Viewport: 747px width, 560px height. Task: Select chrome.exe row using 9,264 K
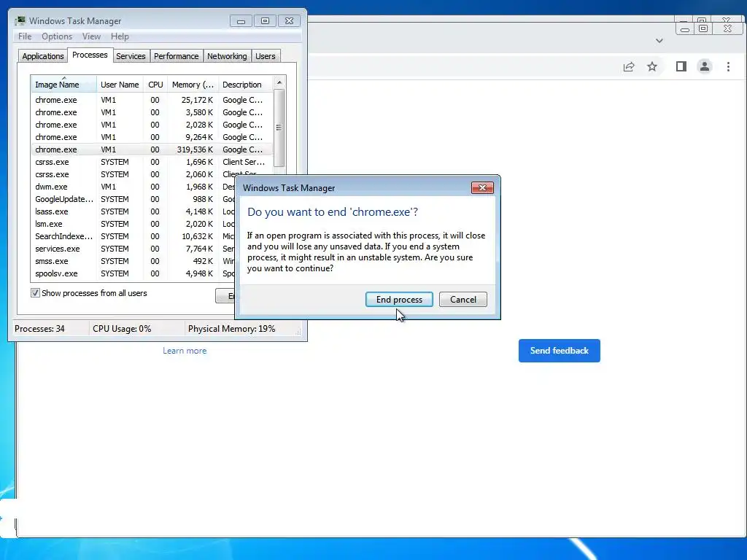152,137
